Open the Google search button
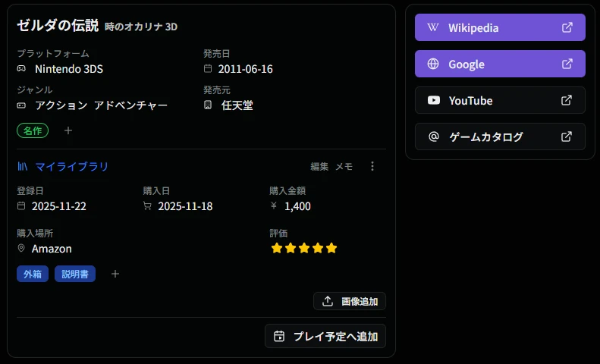Viewport: 600px width, 364px height. pos(500,64)
